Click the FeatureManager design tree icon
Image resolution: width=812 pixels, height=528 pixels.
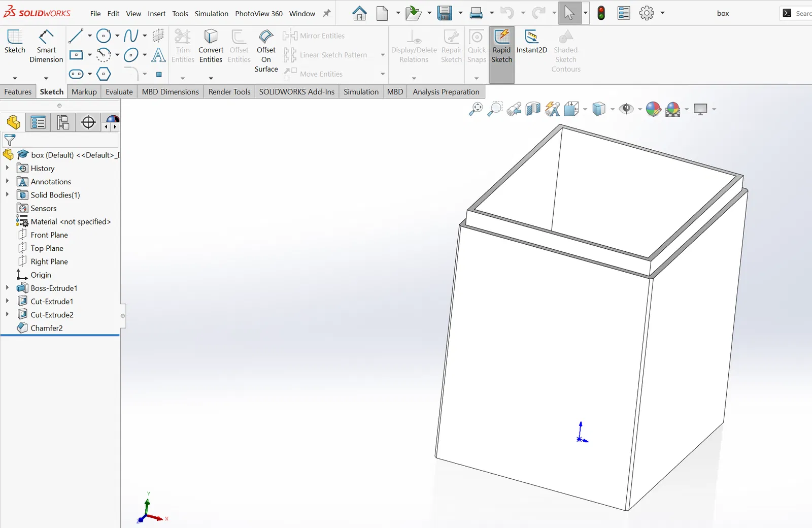pyautogui.click(x=14, y=122)
